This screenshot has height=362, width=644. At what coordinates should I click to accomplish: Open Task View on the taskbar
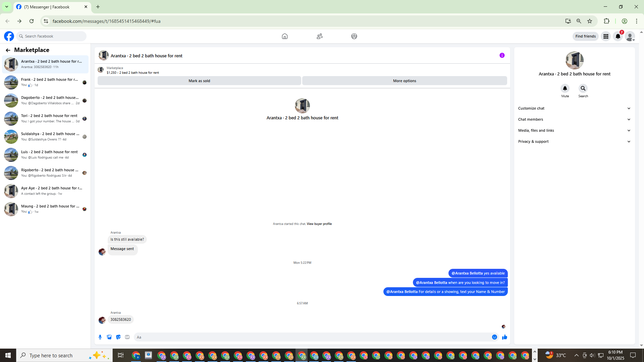[x=121, y=355]
